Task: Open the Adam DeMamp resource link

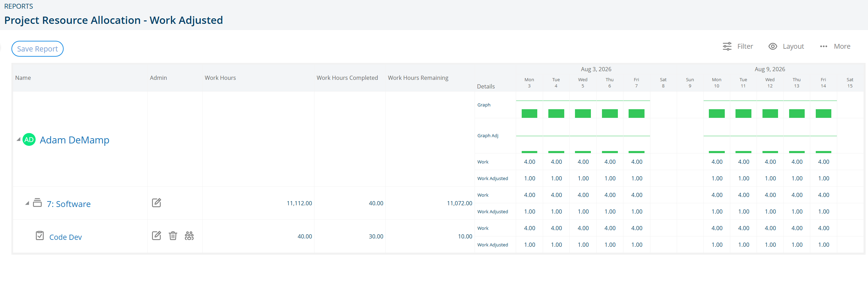Action: (74, 140)
